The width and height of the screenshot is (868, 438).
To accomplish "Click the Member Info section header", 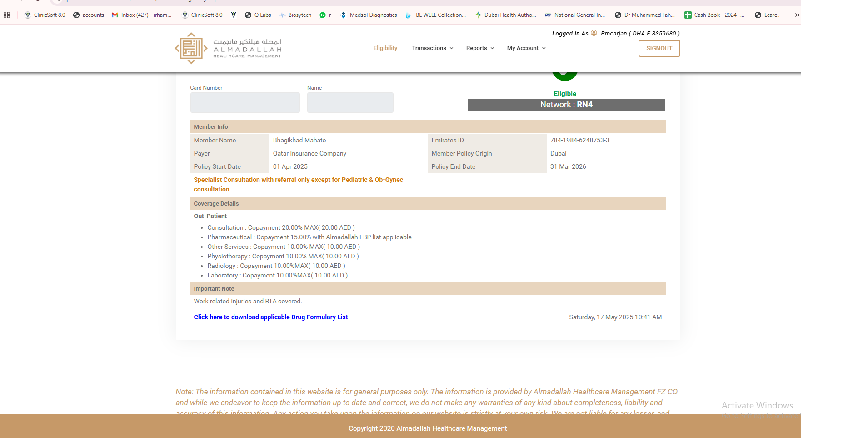I will (x=428, y=126).
